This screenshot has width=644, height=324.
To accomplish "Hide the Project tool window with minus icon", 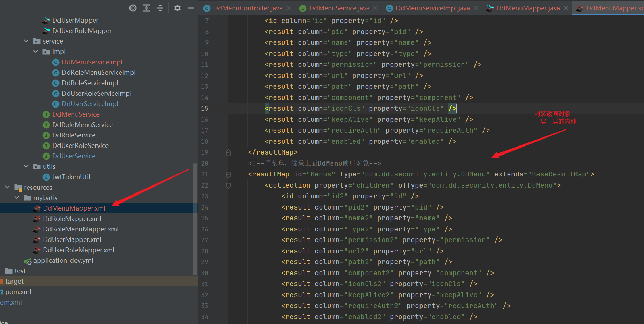I will point(191,8).
